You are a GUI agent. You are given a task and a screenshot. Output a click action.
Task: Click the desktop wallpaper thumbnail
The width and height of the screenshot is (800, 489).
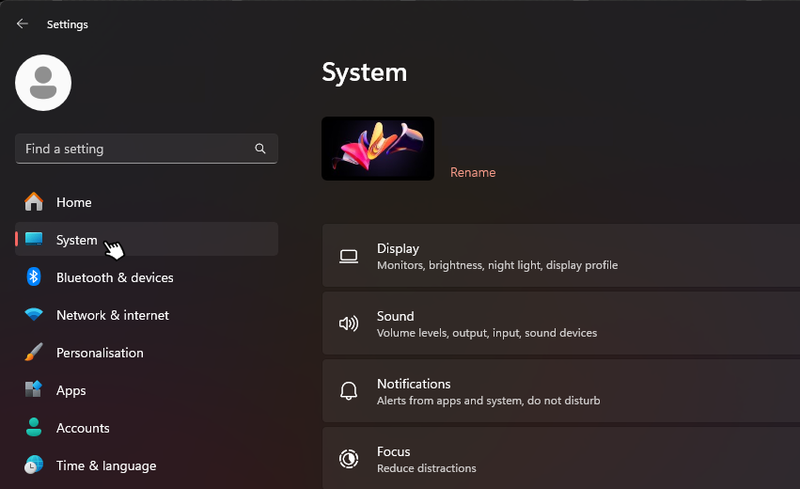coord(378,149)
